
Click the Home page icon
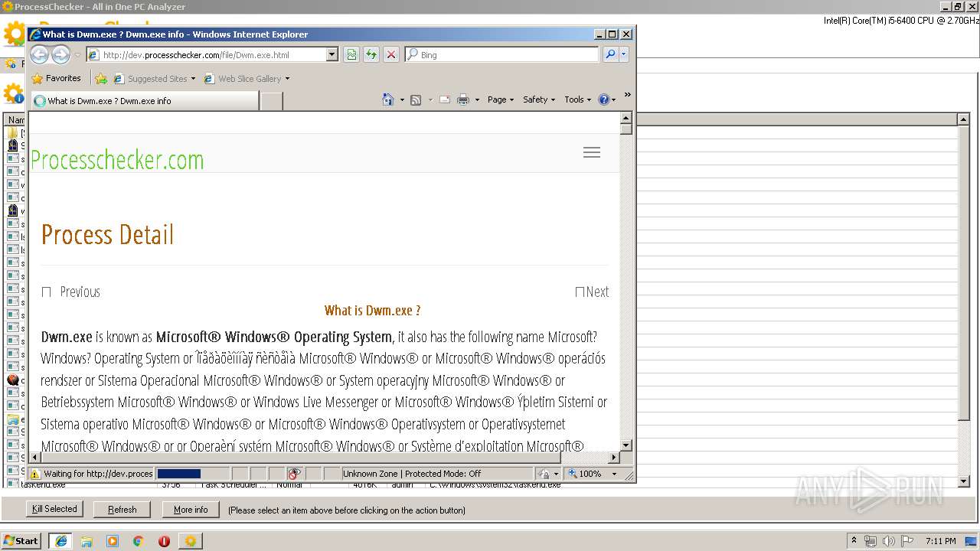[388, 99]
